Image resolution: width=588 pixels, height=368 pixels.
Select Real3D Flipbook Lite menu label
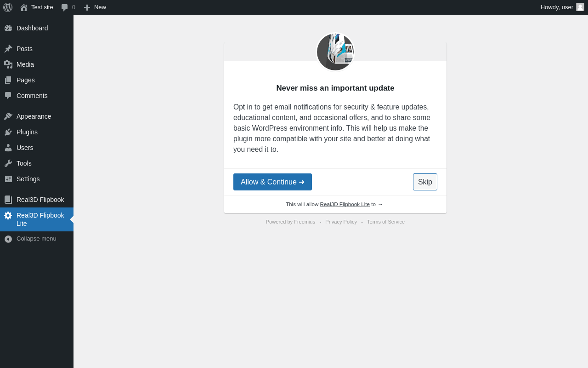(x=40, y=219)
